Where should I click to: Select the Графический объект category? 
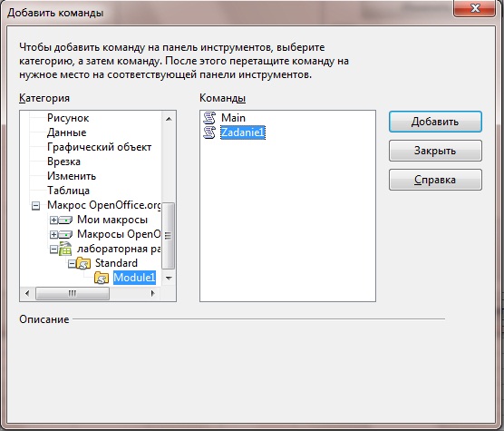point(100,147)
